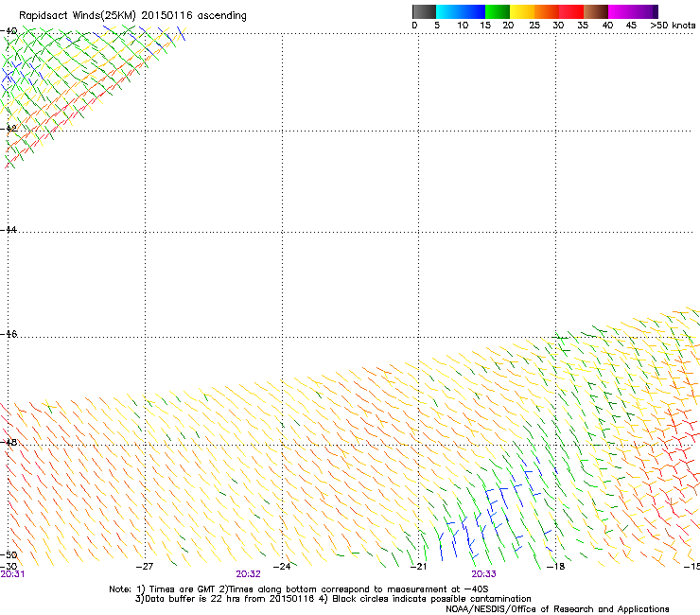Click the title 'Rapidscat Winds(25KM) 20150116 ascending'
The width and height of the screenshot is (700, 615).
coord(132,16)
